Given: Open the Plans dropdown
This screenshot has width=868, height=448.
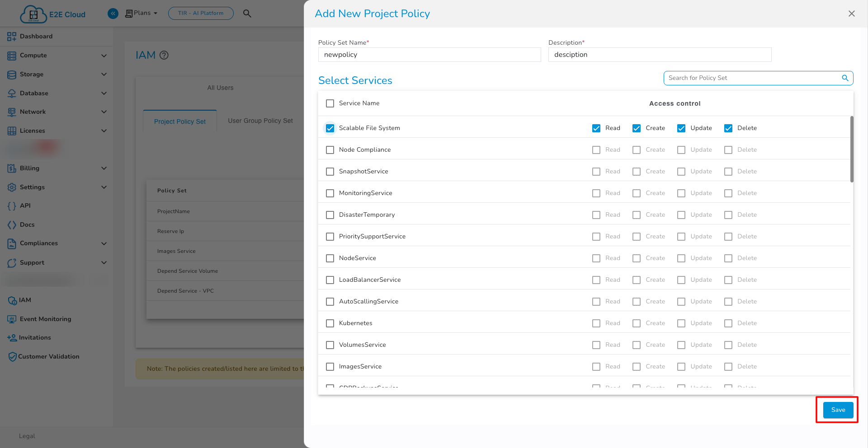Looking at the screenshot, I should [x=142, y=14].
